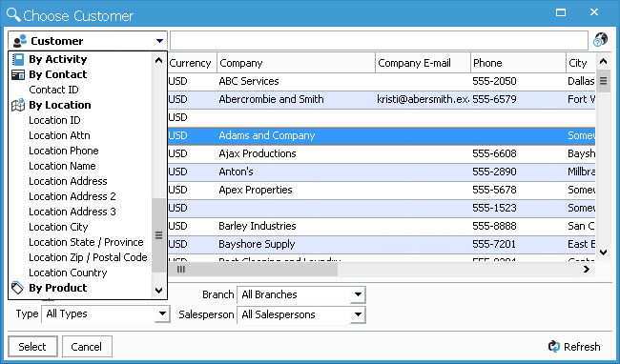Screen dimensions: 620x364
Task: Select Contact ID in the list
Action: coord(53,90)
